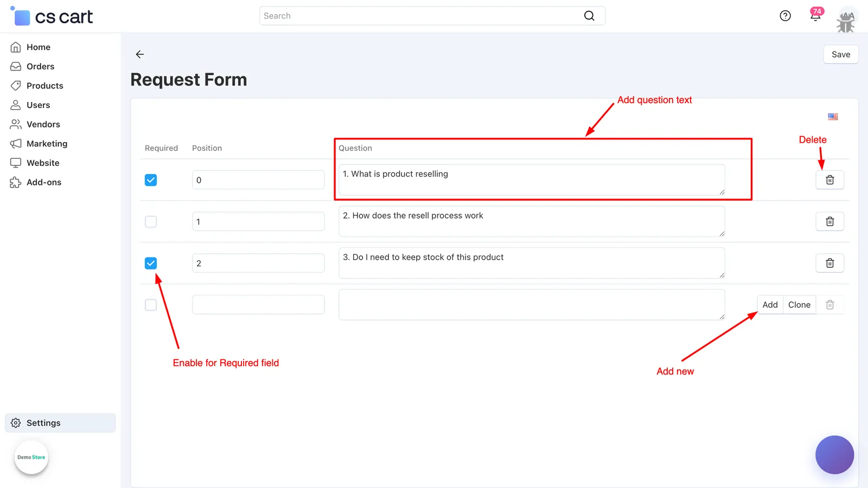
Task: Check Required for position 1 question
Action: [151, 222]
